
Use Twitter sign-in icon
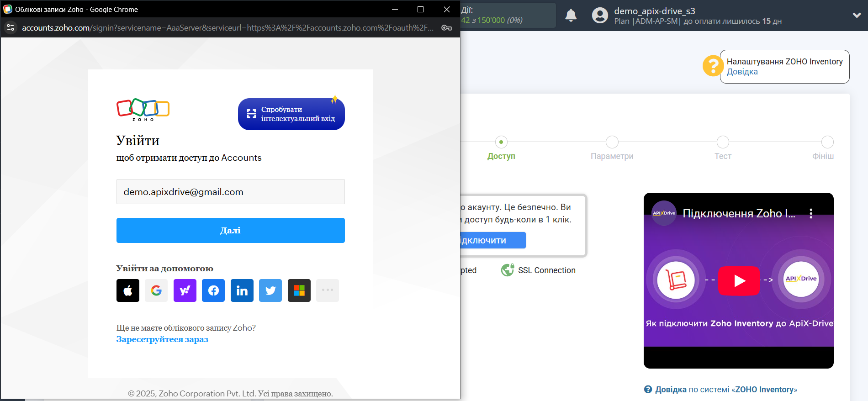point(270,290)
